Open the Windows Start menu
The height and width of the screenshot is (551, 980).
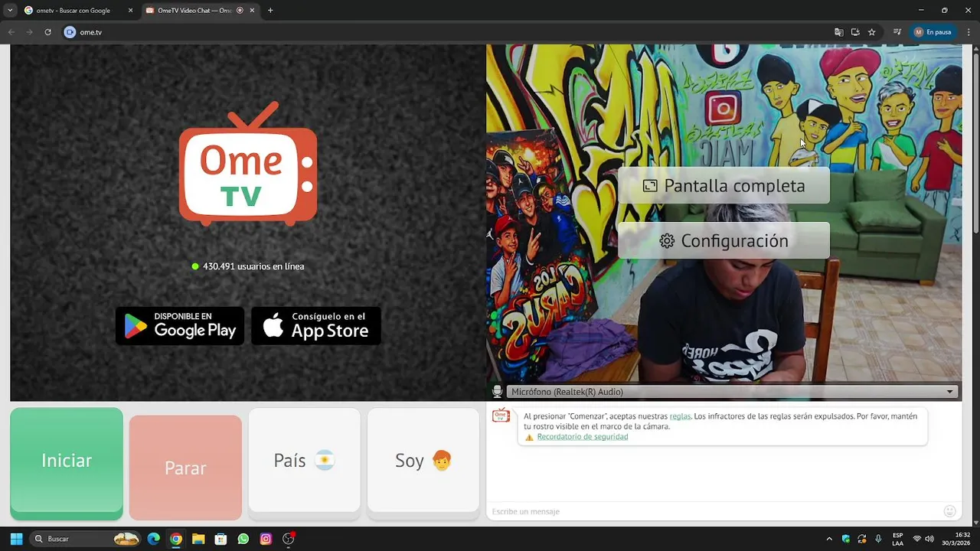16,539
